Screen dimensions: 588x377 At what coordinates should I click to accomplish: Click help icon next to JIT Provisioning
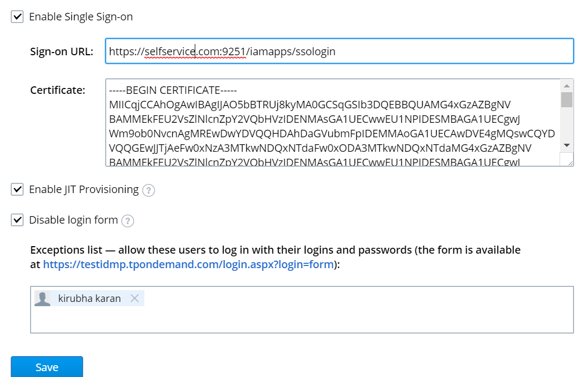pyautogui.click(x=149, y=190)
